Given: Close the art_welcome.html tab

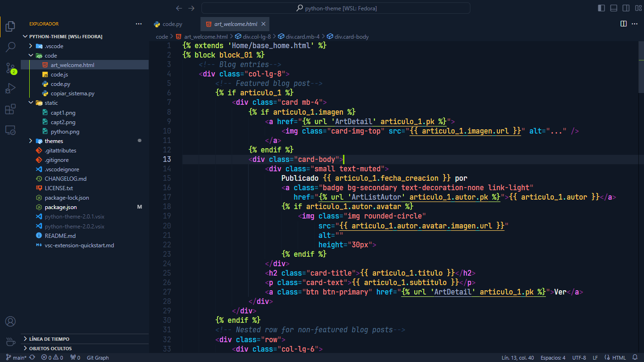Looking at the screenshot, I should 263,24.
